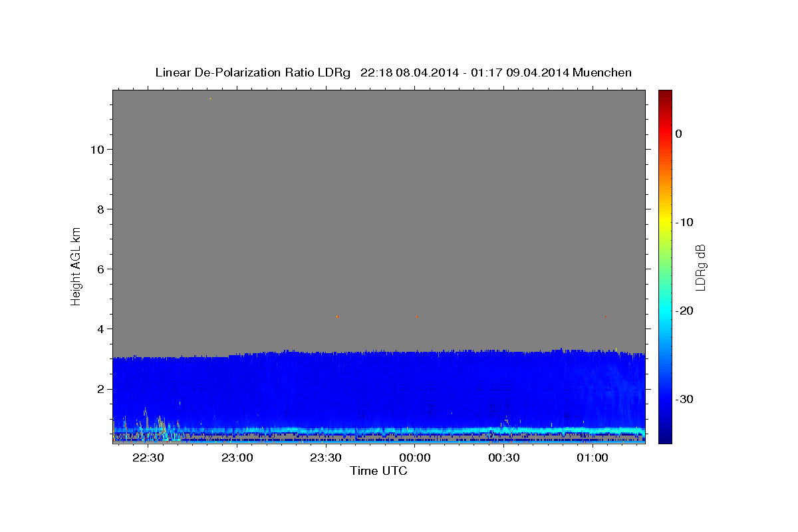Click the gray no-data region of the plot
This screenshot has width=798, height=532.
coord(379,219)
